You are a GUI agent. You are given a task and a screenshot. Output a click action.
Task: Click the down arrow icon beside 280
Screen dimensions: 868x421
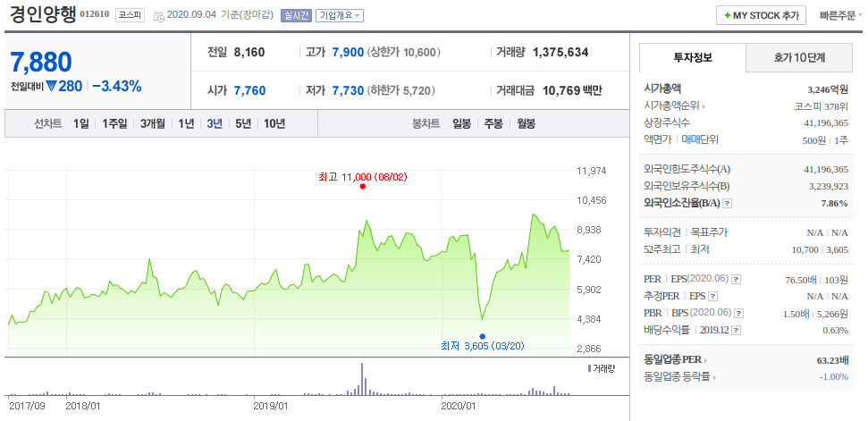(52, 87)
